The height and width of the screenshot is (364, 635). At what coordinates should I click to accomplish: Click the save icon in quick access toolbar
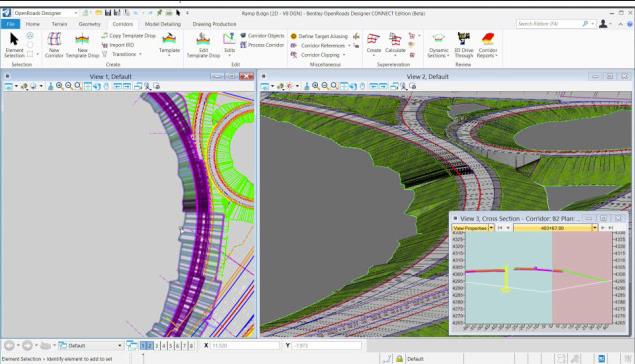[108, 13]
